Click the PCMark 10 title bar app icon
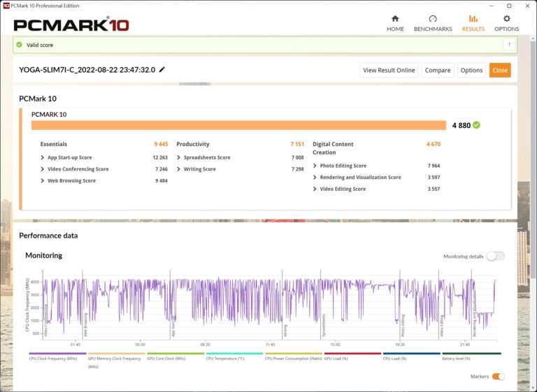 coord(6,6)
